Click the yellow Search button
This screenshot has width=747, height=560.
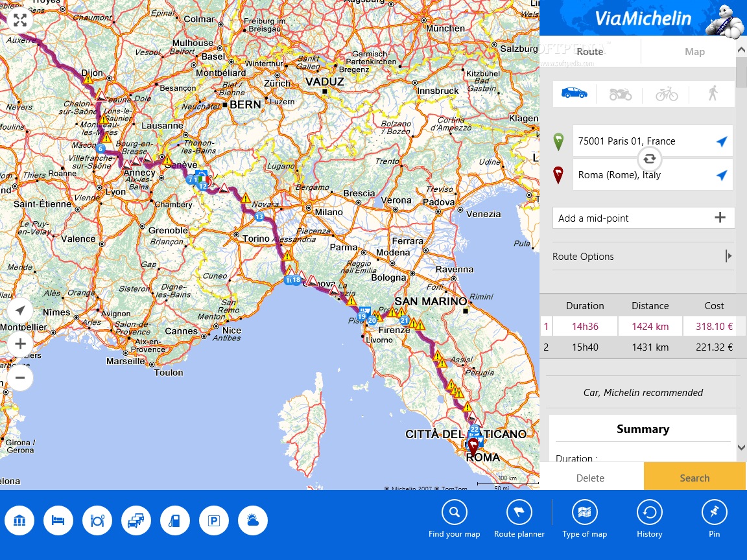(x=694, y=478)
